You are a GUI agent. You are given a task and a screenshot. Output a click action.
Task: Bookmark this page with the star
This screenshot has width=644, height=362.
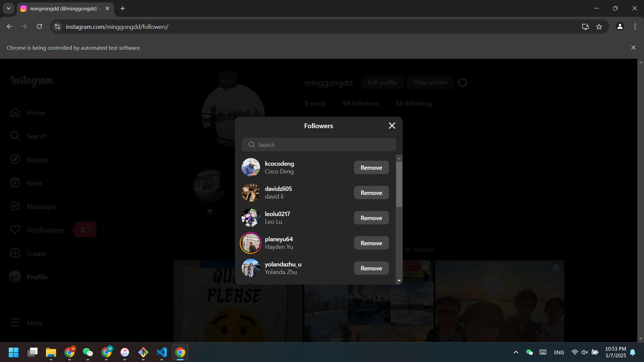(x=599, y=27)
